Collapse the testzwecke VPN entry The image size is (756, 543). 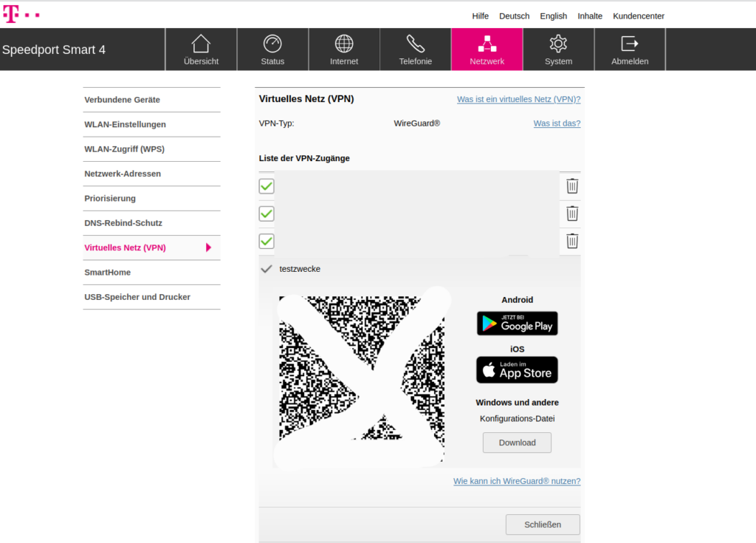tap(267, 269)
